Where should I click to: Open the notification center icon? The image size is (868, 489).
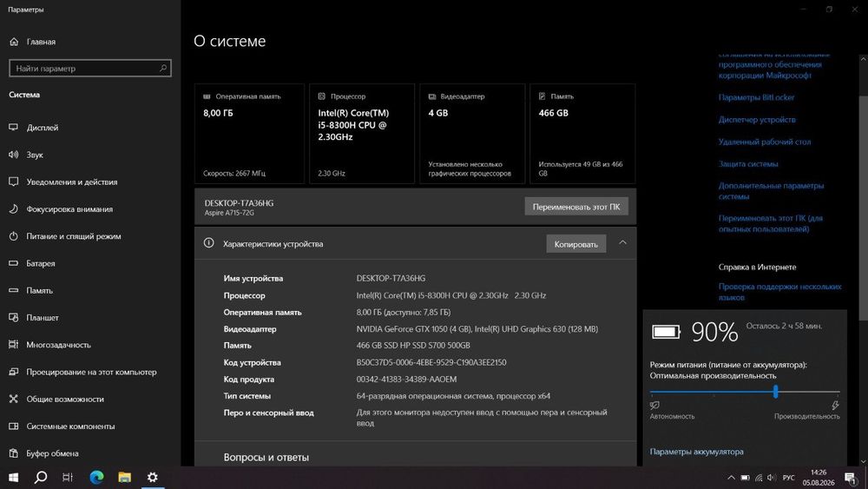tap(851, 478)
